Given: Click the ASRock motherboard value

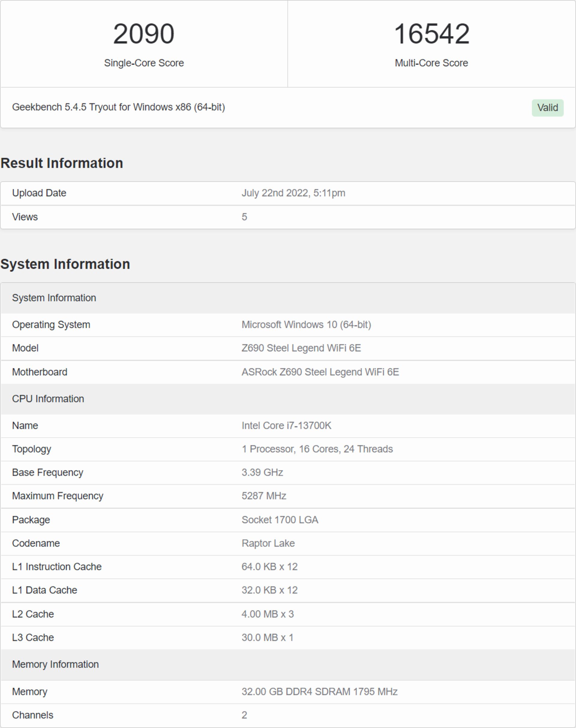Looking at the screenshot, I should 320,372.
